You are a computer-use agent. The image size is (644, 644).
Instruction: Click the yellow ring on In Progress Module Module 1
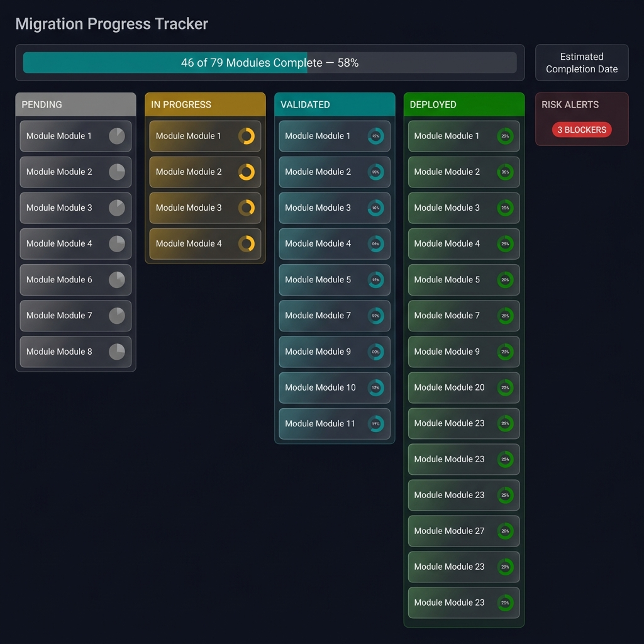[x=247, y=136]
